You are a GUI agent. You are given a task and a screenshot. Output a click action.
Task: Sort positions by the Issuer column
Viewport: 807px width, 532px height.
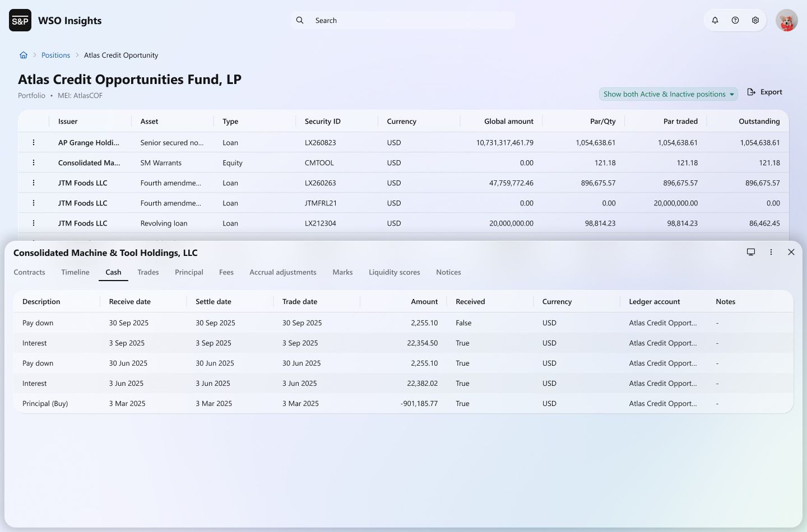point(68,121)
